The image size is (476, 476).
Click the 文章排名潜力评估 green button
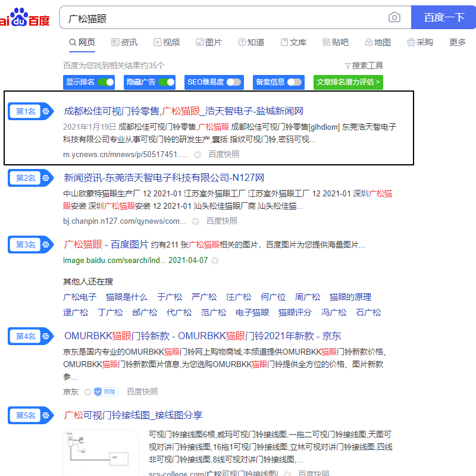(348, 82)
